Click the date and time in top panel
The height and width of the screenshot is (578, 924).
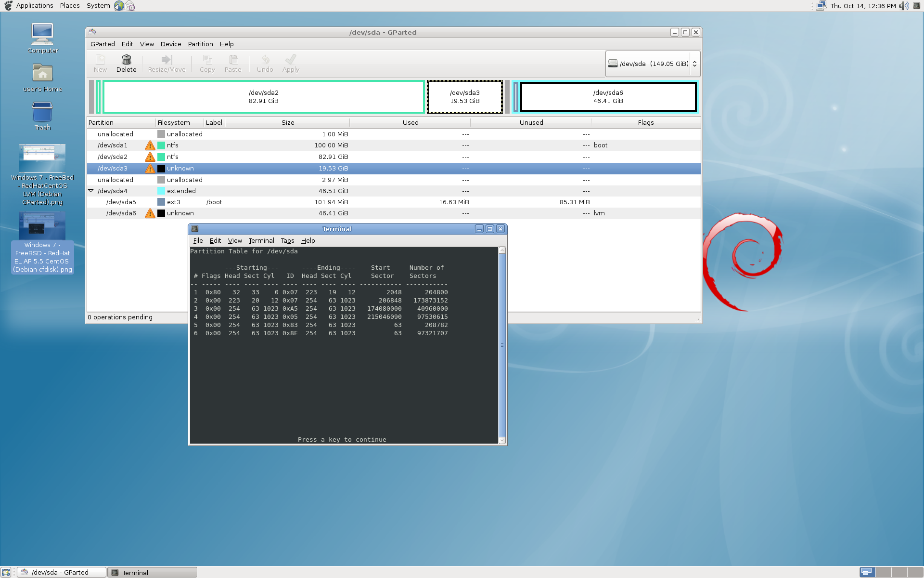point(863,6)
